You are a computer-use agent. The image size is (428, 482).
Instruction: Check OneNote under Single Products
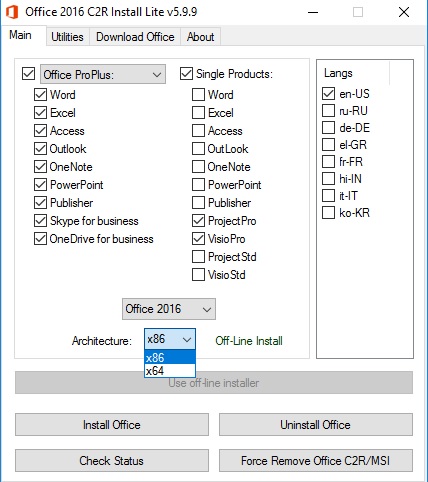coord(198,167)
